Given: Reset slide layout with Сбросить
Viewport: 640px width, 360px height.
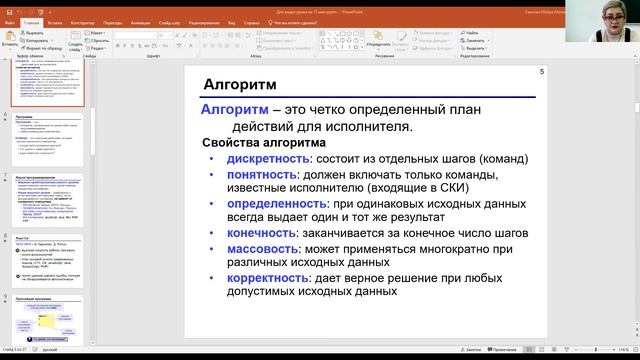Looking at the screenshot, I should (97, 40).
